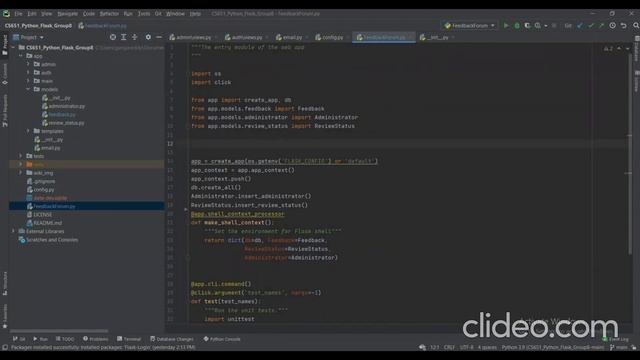Click Collapse All icon in Project panel
Image resolution: width=640 pixels, height=360 pixels.
click(134, 37)
